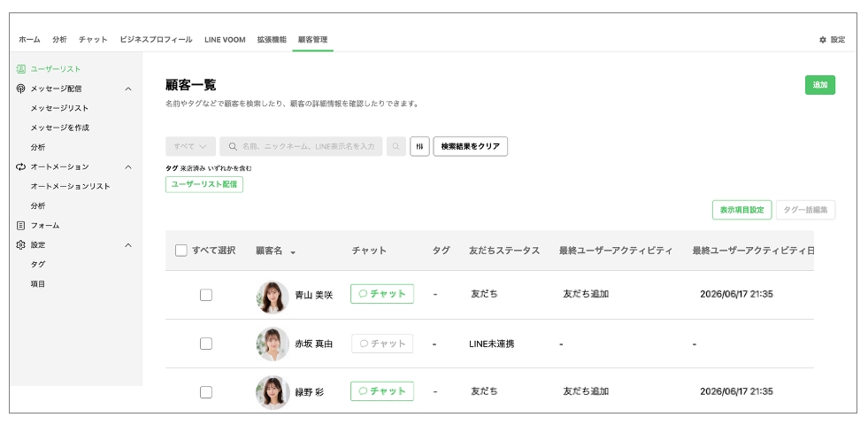The image size is (868, 425).
Task: Open the すべて filter dropdown
Action: pyautogui.click(x=190, y=146)
